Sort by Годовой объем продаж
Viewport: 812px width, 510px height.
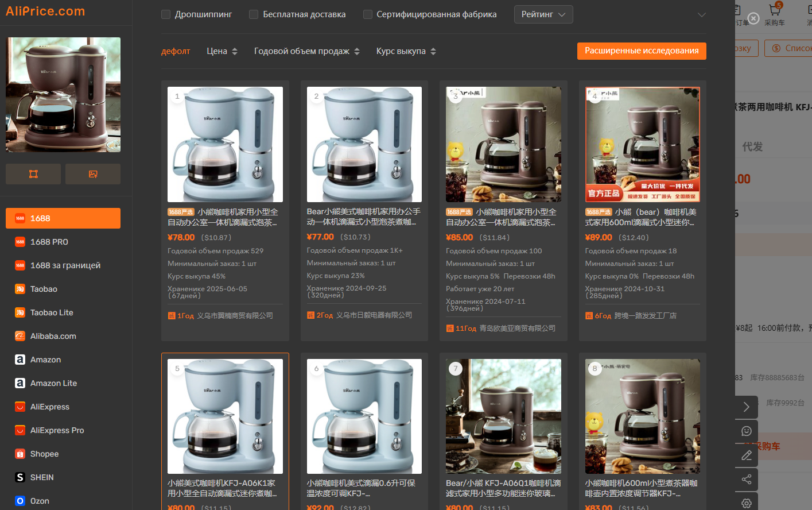click(x=306, y=51)
